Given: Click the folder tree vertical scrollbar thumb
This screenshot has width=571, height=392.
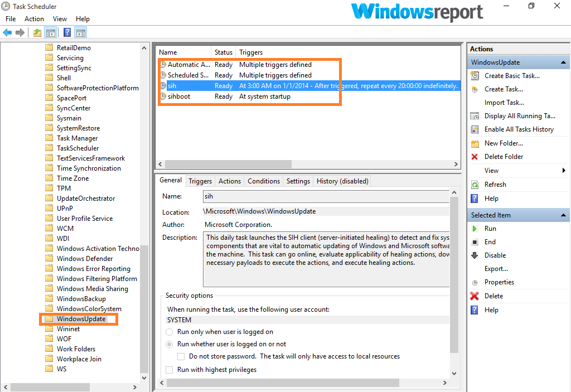Looking at the screenshot, I should pyautogui.click(x=144, y=309).
